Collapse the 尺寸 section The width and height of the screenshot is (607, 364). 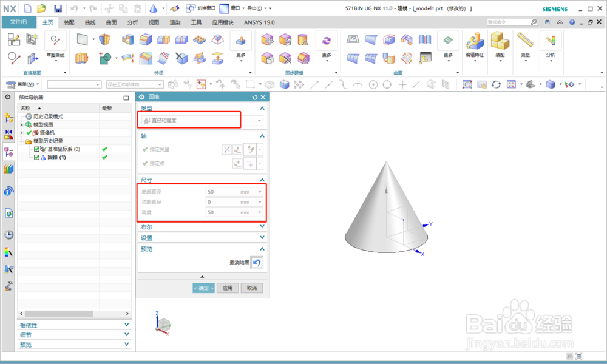(262, 180)
